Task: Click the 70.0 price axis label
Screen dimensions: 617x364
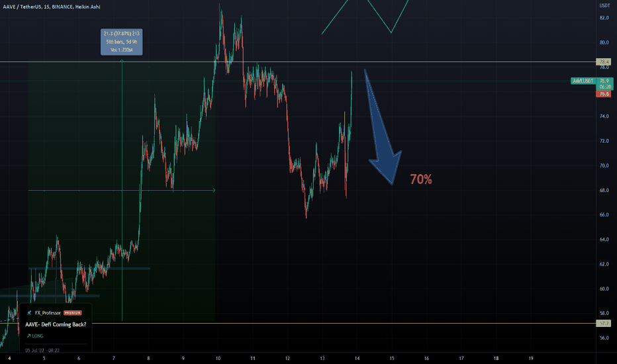Action: [604, 165]
